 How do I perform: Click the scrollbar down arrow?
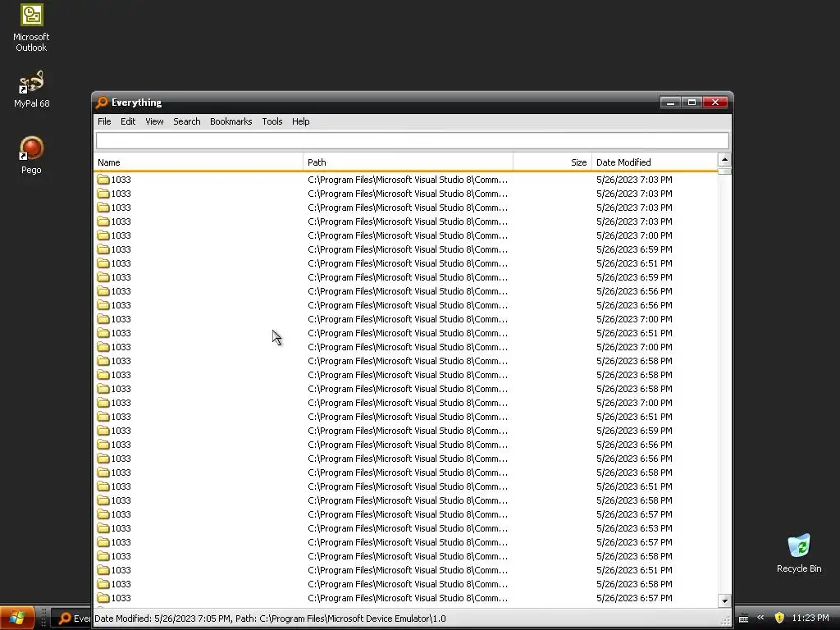[724, 601]
